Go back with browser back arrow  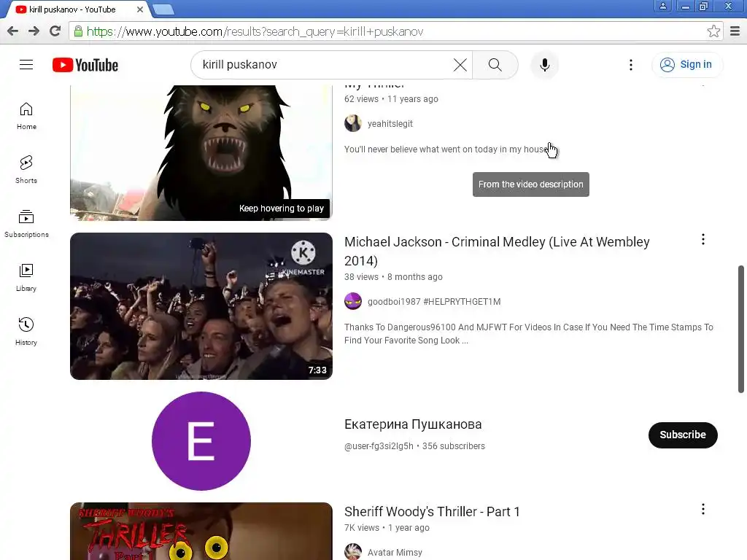[13, 31]
